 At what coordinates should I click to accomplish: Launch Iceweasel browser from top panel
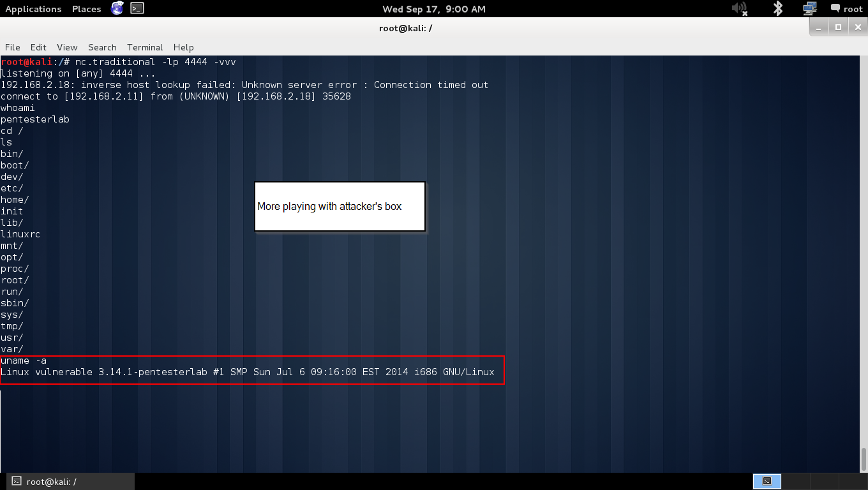click(117, 9)
